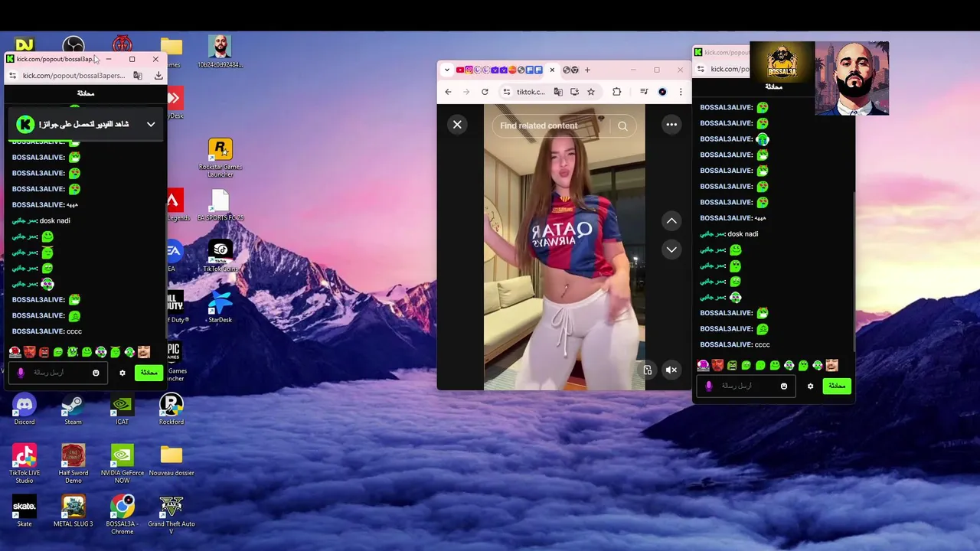Image resolution: width=980 pixels, height=551 pixels.
Task: Open site info icon beside tiktok address
Action: click(506, 92)
